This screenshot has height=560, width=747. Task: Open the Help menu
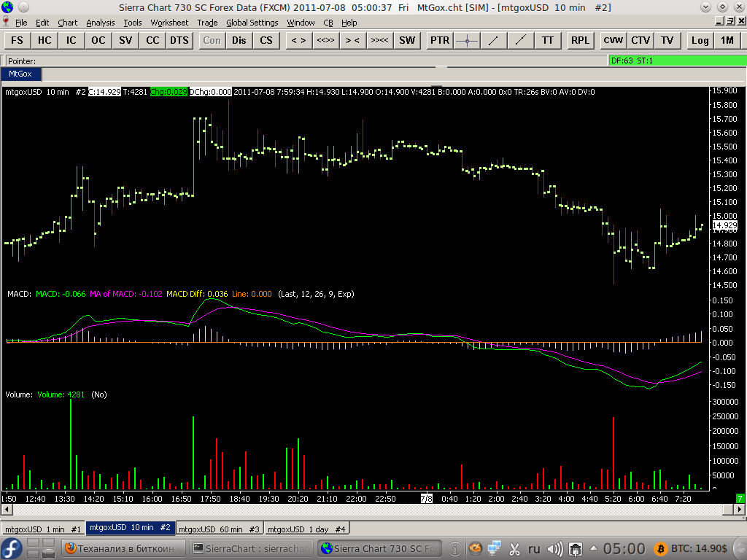tap(349, 23)
